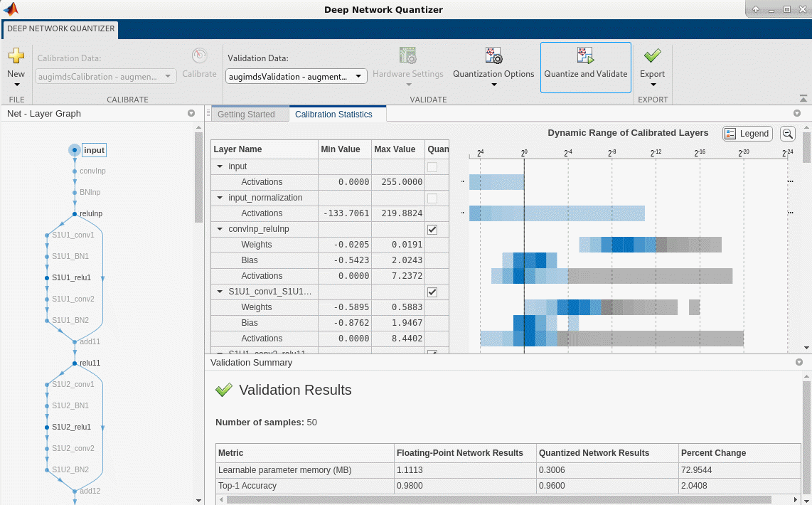Collapse the input_normalization row
The width and height of the screenshot is (812, 505).
point(220,198)
